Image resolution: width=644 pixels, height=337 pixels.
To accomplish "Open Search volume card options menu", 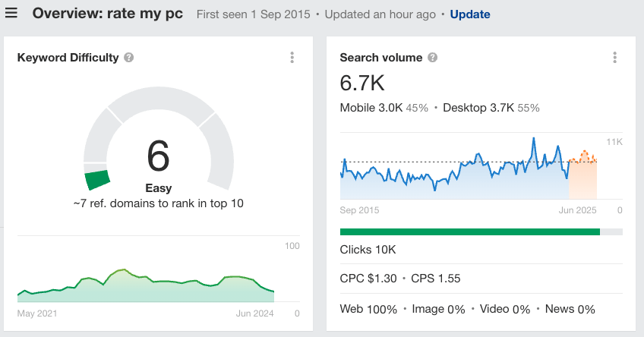I will pyautogui.click(x=614, y=58).
